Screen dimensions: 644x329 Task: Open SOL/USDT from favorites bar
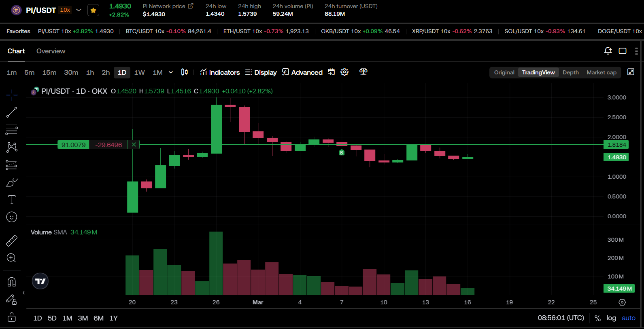[x=545, y=31]
